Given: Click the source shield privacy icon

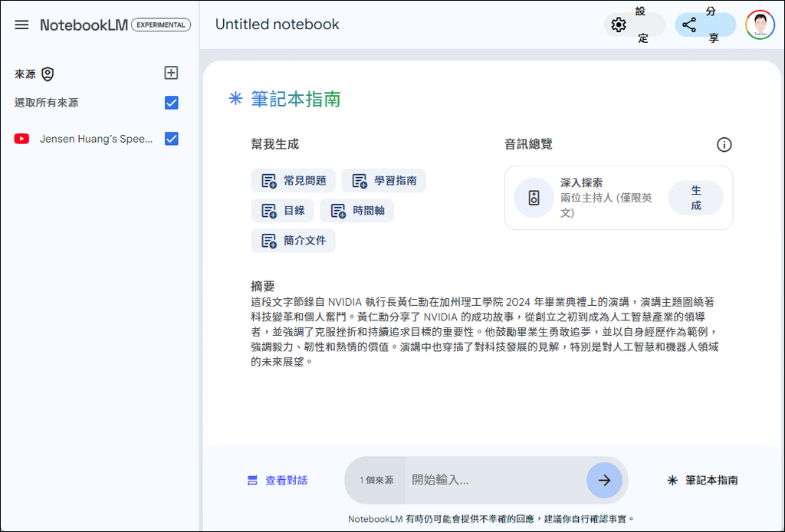Looking at the screenshot, I should coord(48,74).
